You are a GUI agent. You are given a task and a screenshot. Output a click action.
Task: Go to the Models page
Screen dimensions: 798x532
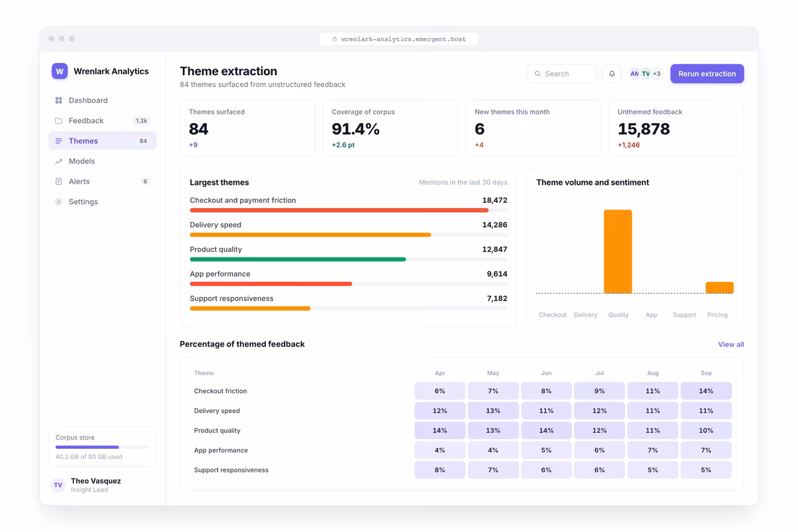point(102,161)
